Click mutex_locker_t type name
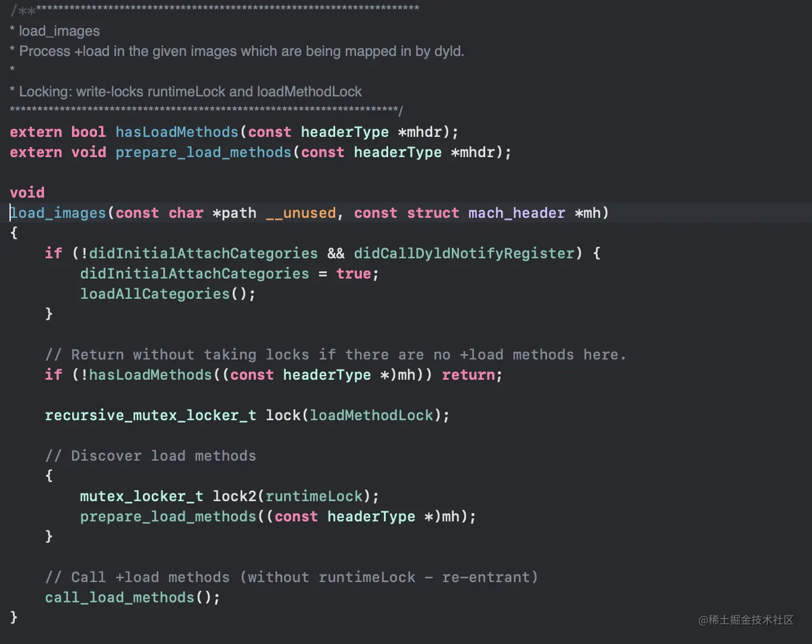This screenshot has height=644, width=812. [x=142, y=496]
